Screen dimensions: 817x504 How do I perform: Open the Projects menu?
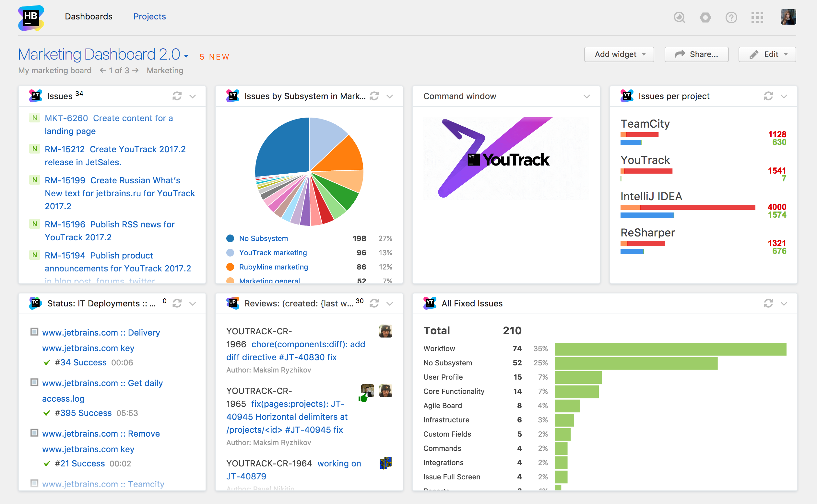[149, 16]
